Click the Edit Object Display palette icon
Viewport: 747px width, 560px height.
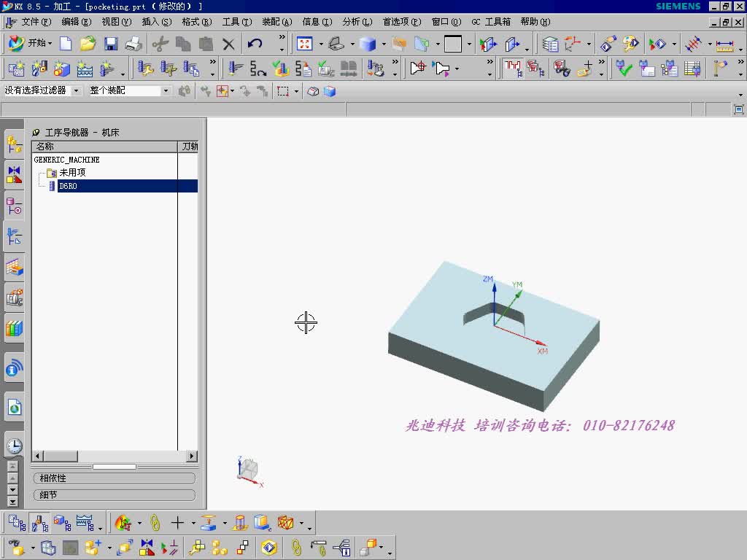pos(631,44)
